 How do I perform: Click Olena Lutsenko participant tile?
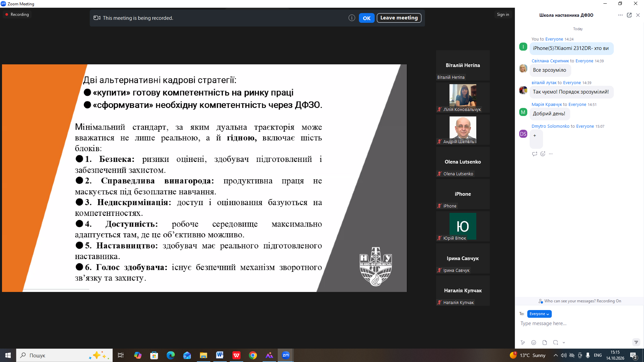(x=463, y=162)
